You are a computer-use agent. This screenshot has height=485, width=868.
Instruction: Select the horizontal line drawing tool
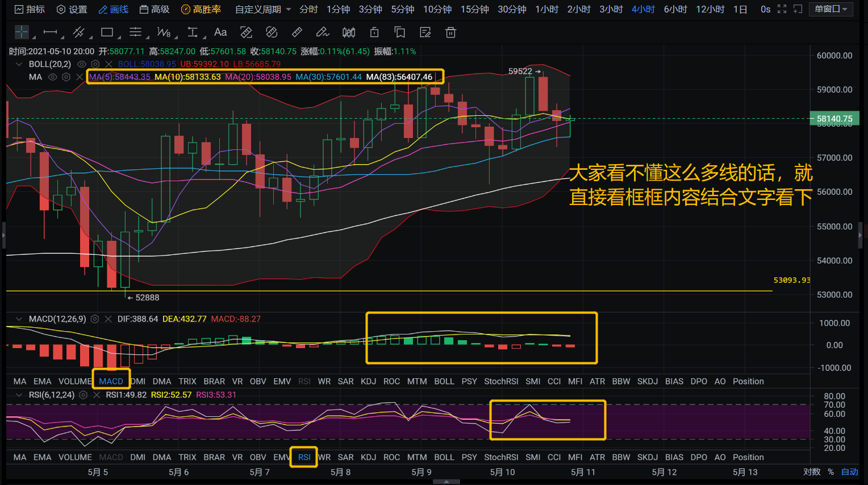pos(51,32)
